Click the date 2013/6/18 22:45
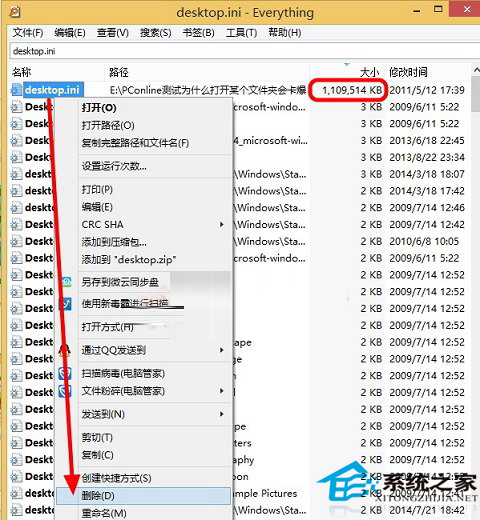480x520 pixels. click(427, 140)
